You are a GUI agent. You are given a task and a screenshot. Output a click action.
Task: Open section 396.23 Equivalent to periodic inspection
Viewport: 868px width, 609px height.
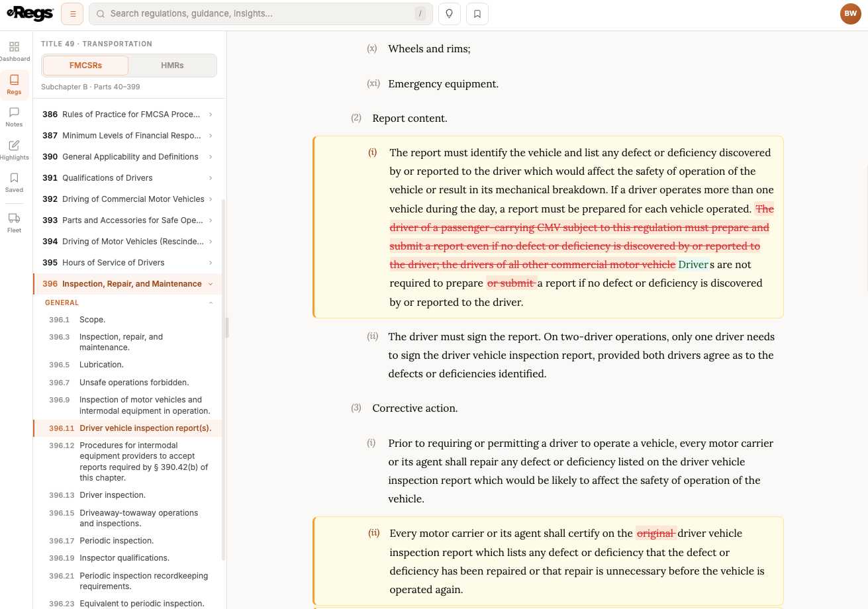(x=127, y=604)
